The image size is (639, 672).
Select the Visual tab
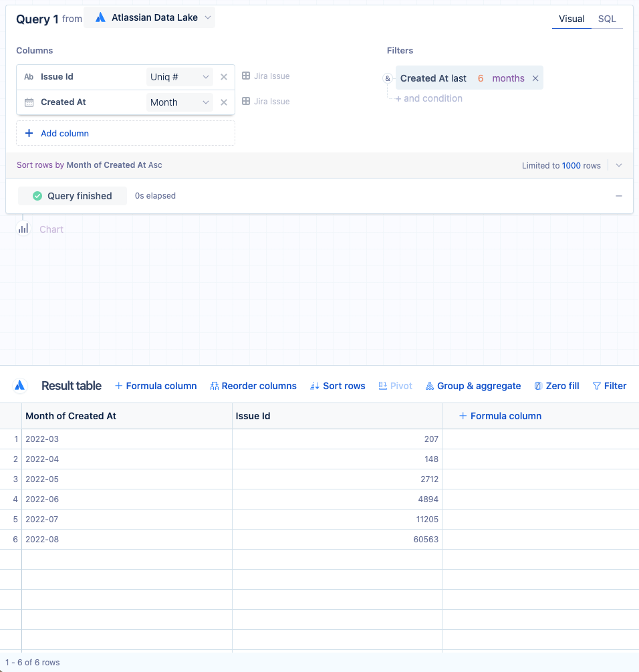point(571,19)
